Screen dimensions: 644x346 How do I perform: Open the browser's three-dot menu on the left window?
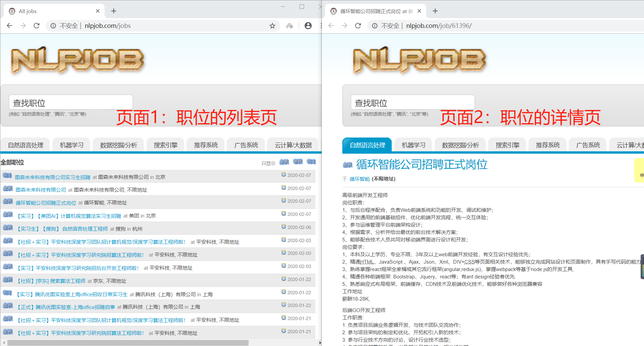(x=321, y=26)
